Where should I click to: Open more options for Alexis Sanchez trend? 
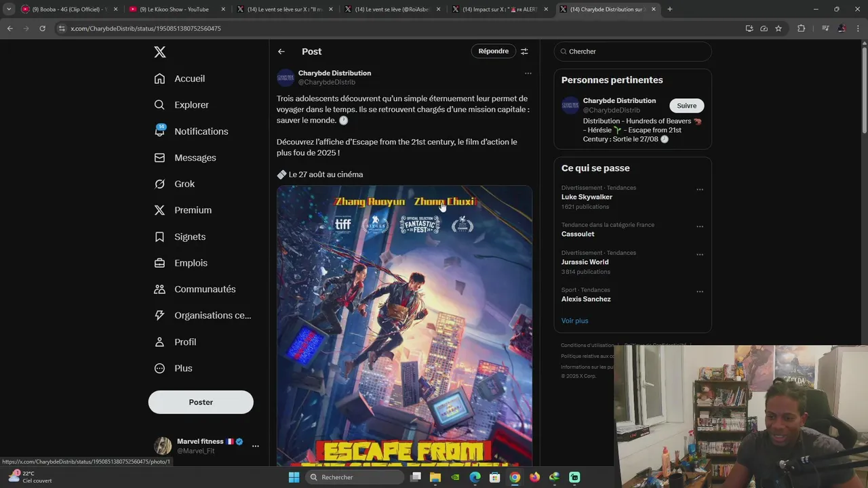[700, 292]
